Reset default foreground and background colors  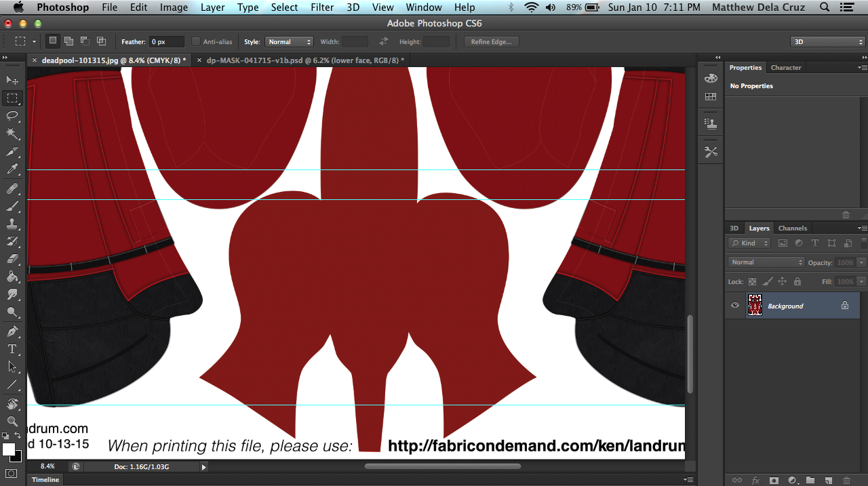point(6,435)
